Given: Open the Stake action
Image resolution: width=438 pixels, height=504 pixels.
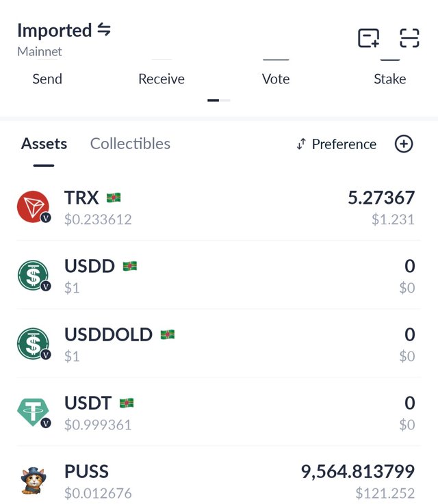Looking at the screenshot, I should (x=390, y=79).
